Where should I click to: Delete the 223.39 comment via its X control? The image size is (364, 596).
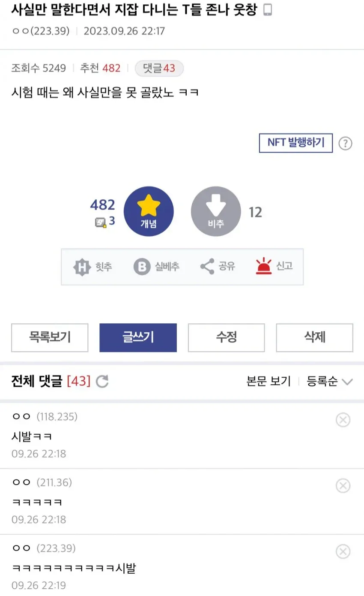(343, 552)
